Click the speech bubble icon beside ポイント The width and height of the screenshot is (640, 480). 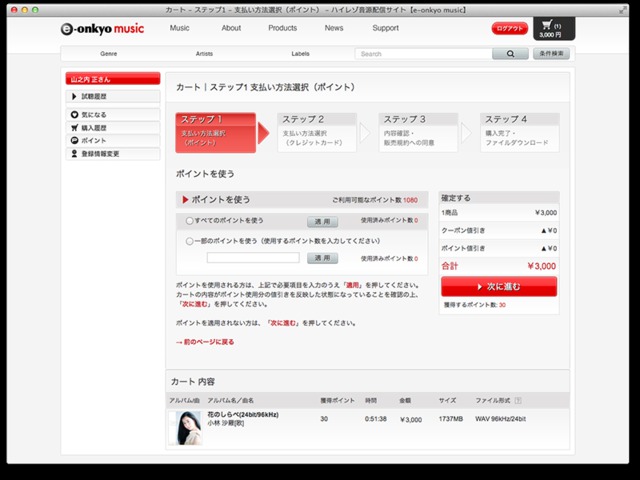pyautogui.click(x=75, y=141)
